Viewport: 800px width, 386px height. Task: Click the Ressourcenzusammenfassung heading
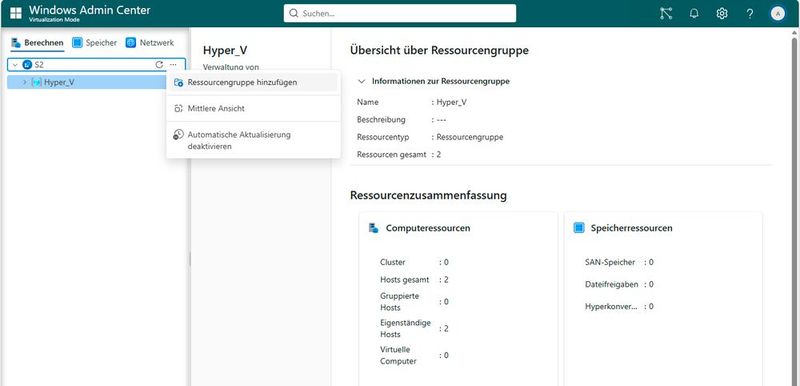pos(429,195)
